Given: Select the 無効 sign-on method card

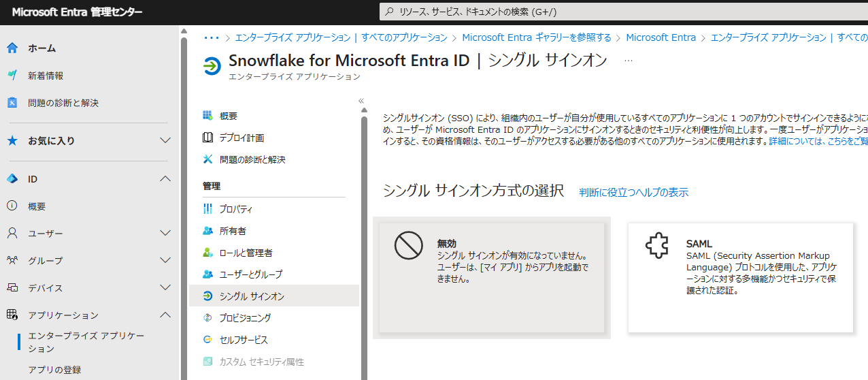Looking at the screenshot, I should [492, 278].
